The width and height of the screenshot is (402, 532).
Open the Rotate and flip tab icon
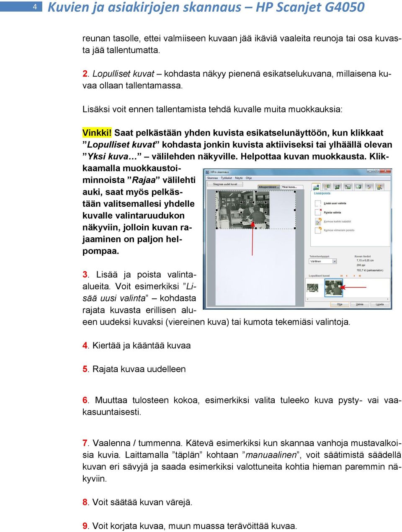pos(326,187)
